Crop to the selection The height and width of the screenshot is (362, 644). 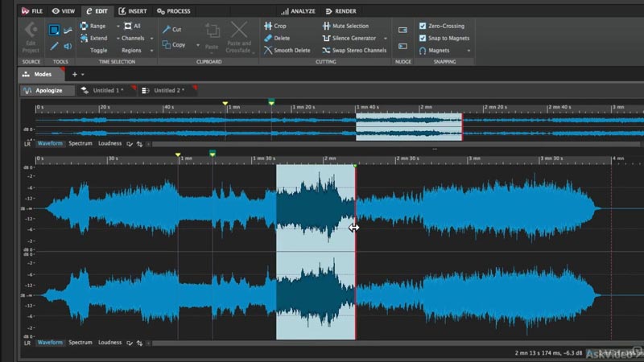click(275, 26)
